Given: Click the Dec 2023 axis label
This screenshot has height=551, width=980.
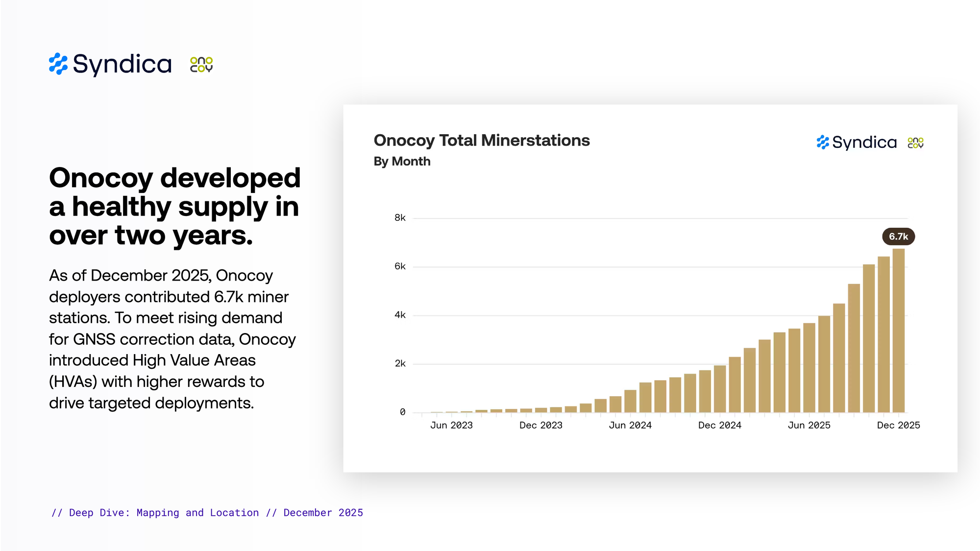Looking at the screenshot, I should click(540, 425).
